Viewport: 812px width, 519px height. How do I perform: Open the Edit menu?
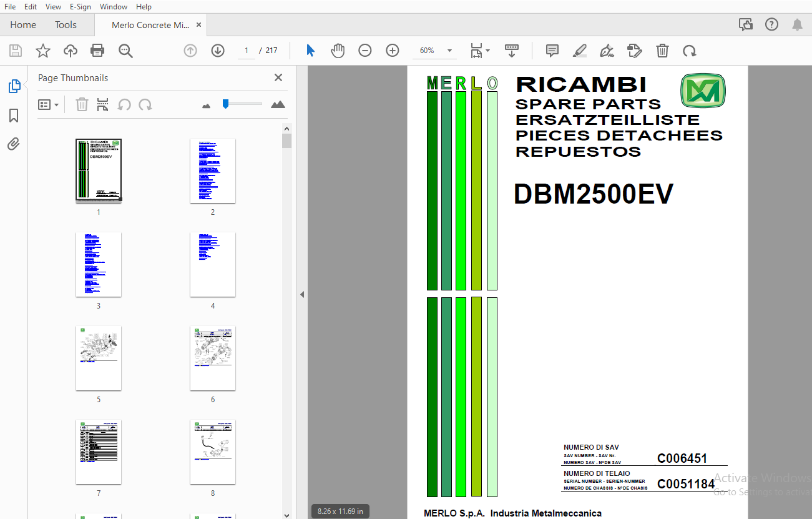tap(31, 6)
